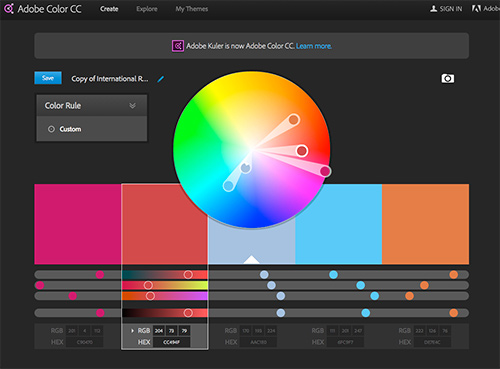Click the orange handle on the bottom slider

(454, 313)
